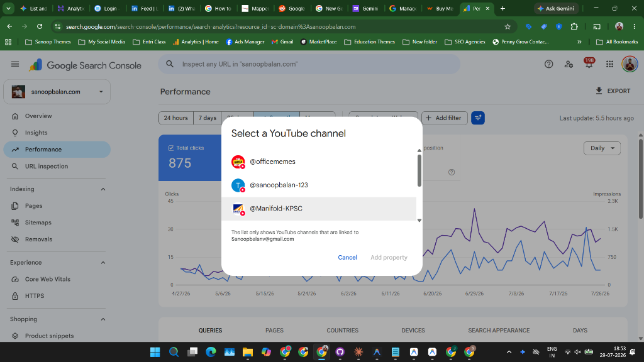The width and height of the screenshot is (644, 362).
Task: Select the @officememes YouTube channel
Action: click(319, 162)
